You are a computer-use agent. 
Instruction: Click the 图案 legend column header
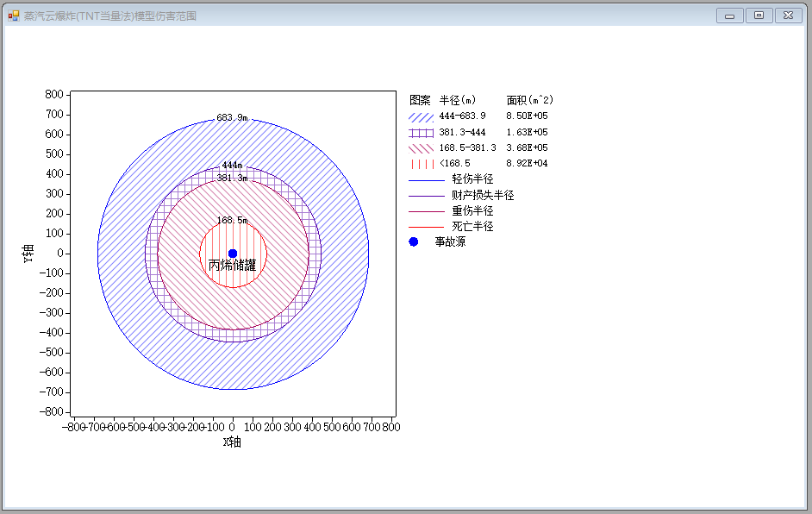point(420,100)
